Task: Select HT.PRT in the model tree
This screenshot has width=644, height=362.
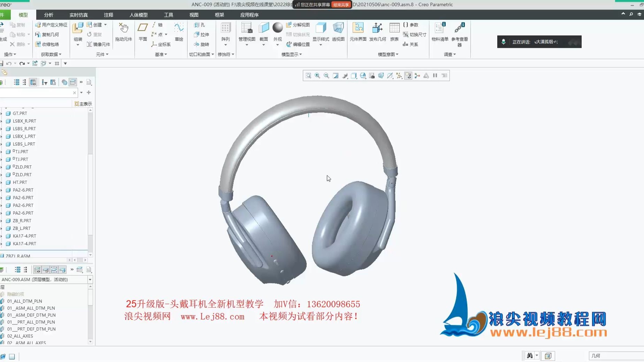Action: [x=20, y=182]
